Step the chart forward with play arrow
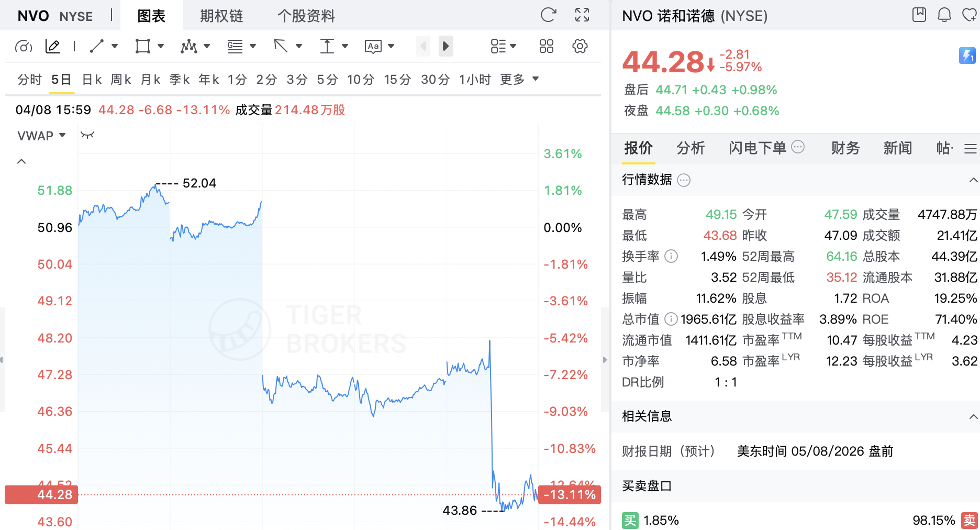This screenshot has height=530, width=980. pyautogui.click(x=446, y=46)
